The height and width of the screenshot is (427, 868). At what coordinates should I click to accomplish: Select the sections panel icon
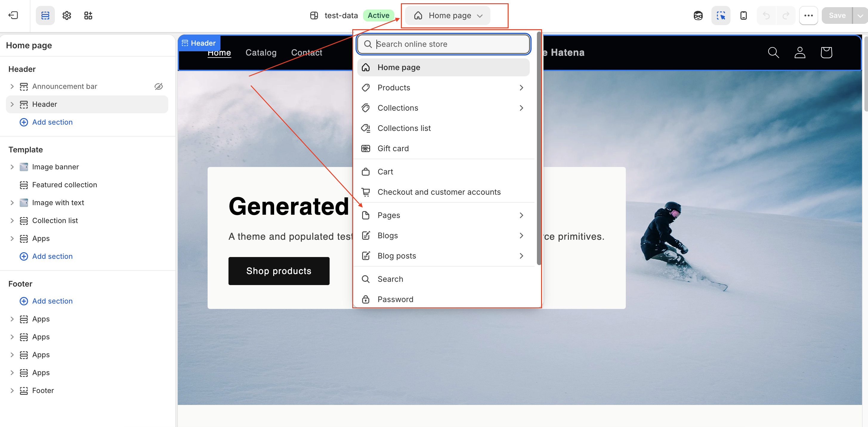point(45,16)
